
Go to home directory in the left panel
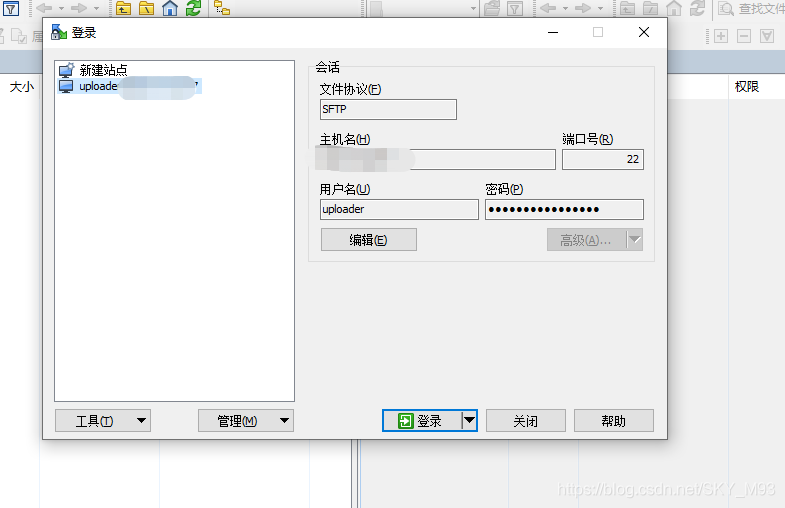[170, 8]
